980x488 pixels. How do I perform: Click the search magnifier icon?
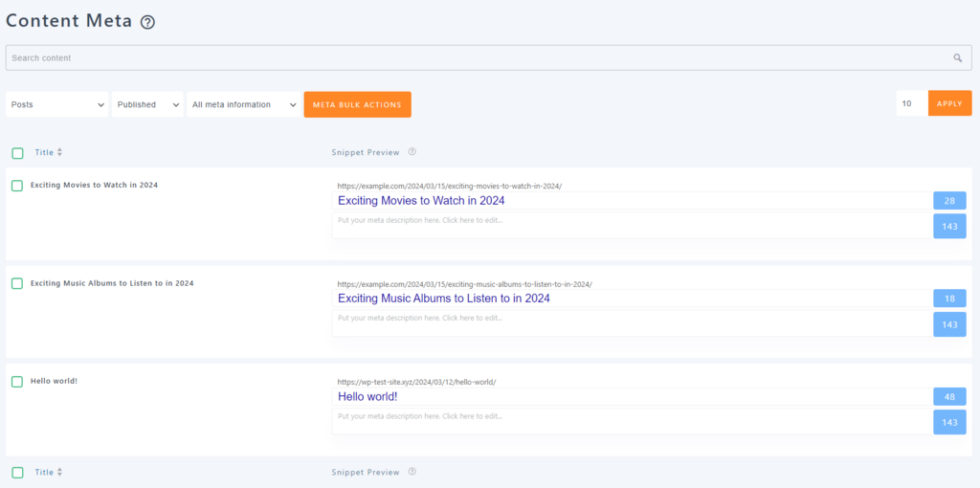pos(957,58)
